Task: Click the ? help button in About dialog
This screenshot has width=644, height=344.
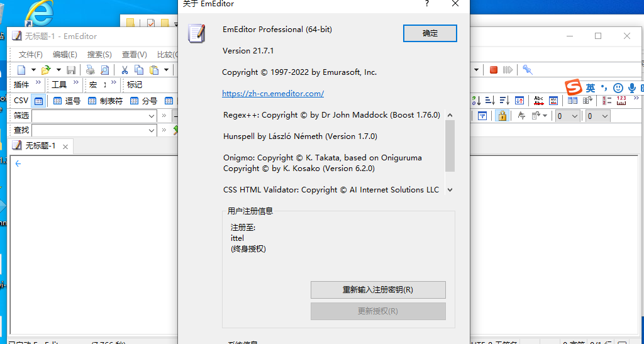Action: point(427,4)
